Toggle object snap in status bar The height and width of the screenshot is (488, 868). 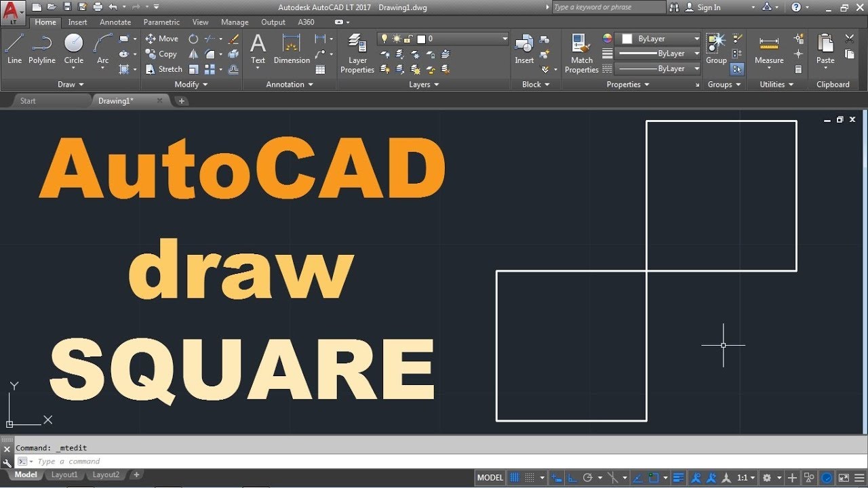click(652, 478)
